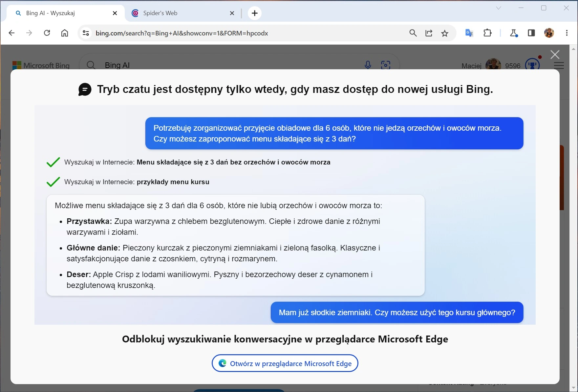Screen dimensions: 578x392
Task: Click the address bar URL
Action: (182, 33)
